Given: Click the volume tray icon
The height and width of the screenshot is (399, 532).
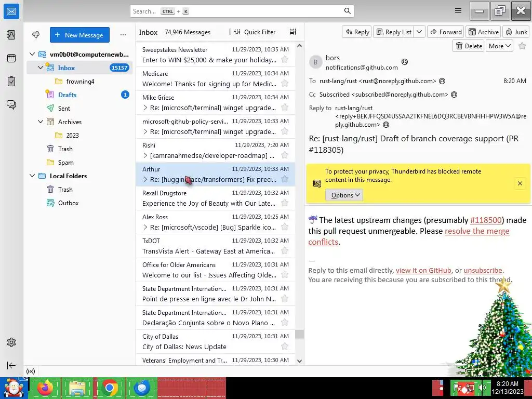Looking at the screenshot, I should pos(482,388).
